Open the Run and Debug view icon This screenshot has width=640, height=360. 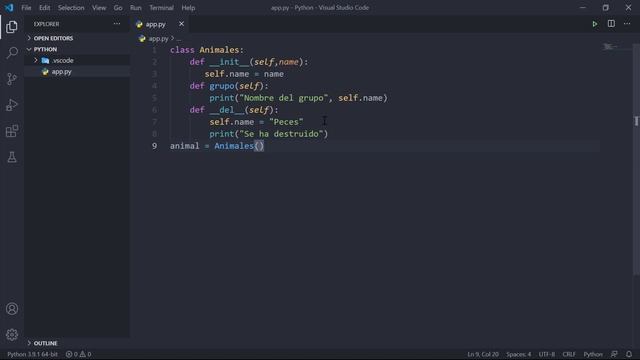pyautogui.click(x=12, y=105)
